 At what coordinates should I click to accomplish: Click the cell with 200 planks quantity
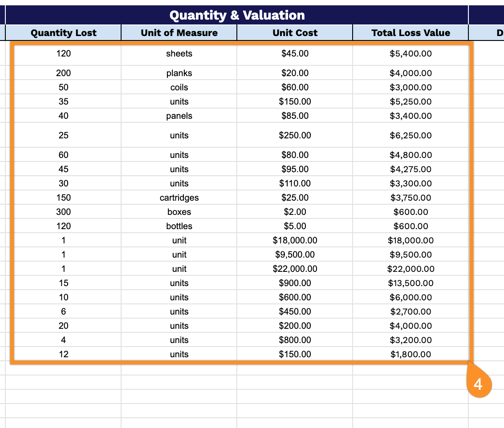[x=63, y=73]
